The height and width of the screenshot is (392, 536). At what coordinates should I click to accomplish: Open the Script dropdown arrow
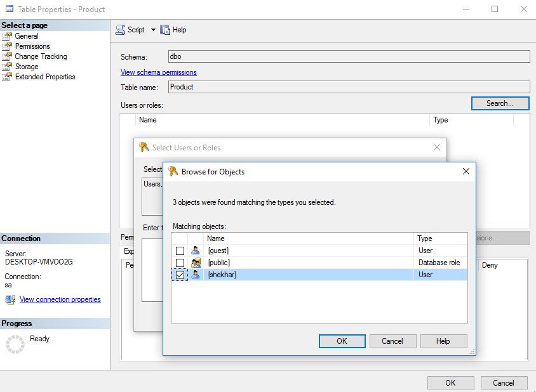pyautogui.click(x=154, y=29)
